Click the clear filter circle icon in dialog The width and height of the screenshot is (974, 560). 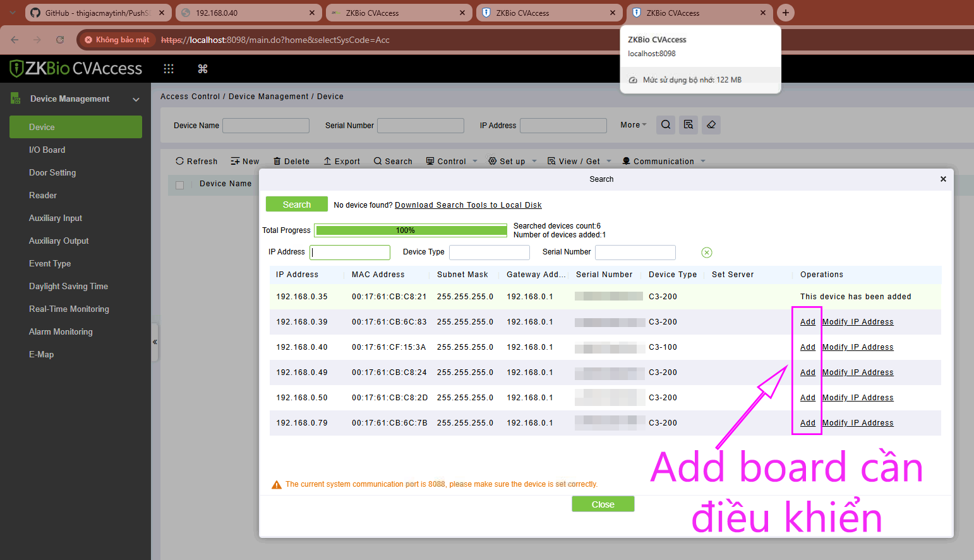[707, 253]
